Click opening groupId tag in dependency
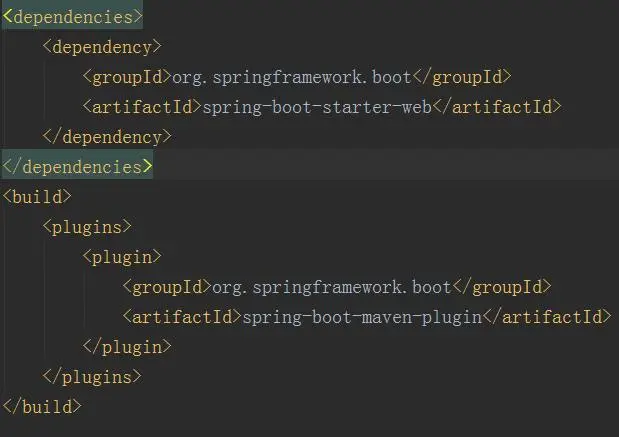Image resolution: width=619 pixels, height=437 pixels. 128,77
